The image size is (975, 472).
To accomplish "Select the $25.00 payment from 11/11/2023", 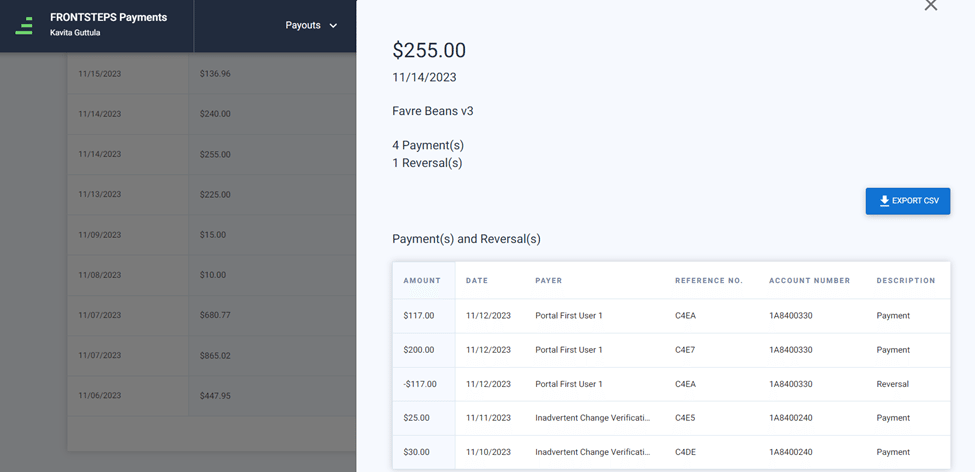I will 672,418.
